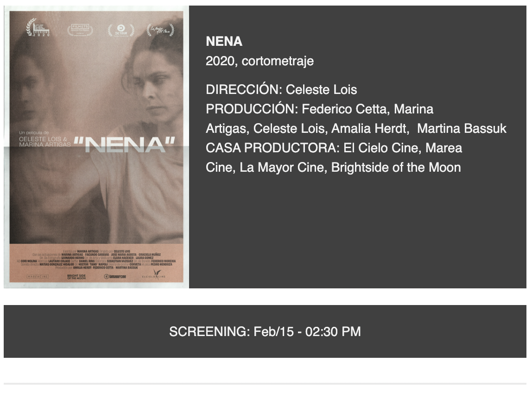
Task: Click the Detour festival laurel logo
Action: 121,30
